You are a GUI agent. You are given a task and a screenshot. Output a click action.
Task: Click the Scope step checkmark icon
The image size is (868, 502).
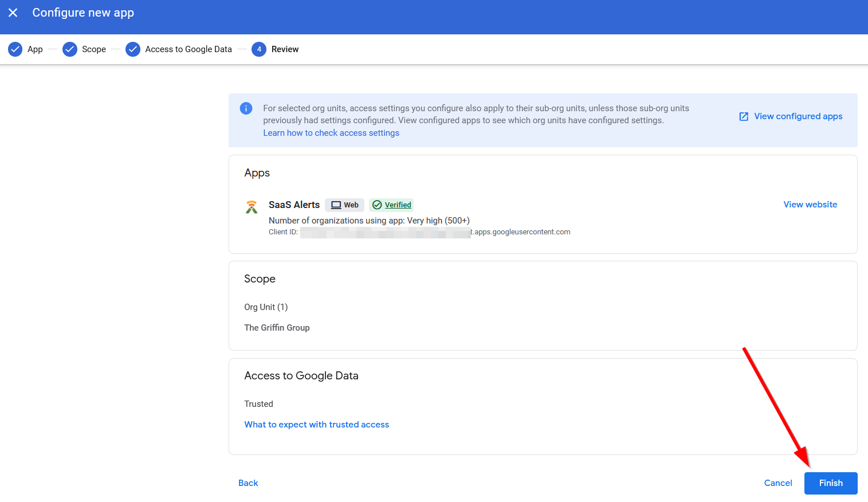click(70, 49)
